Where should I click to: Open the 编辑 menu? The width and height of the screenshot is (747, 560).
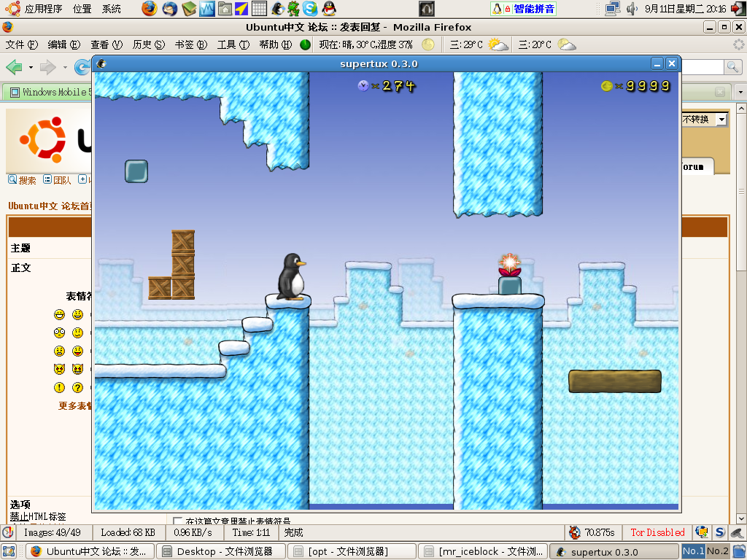(x=64, y=44)
